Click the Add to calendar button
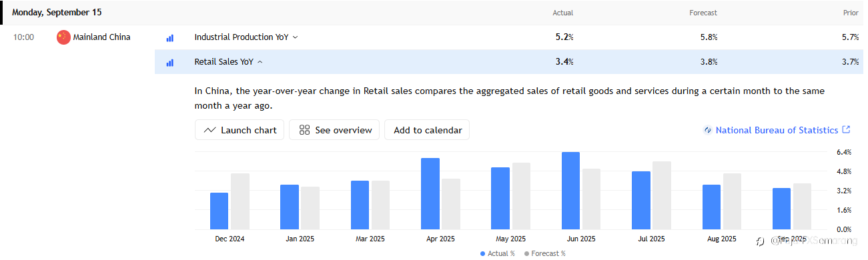The image size is (868, 260). tap(427, 130)
